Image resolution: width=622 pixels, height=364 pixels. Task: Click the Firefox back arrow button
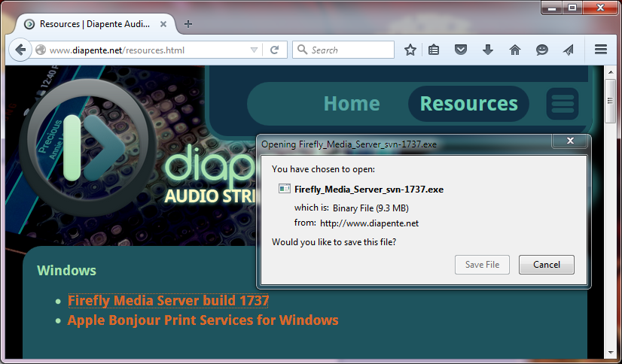[20, 50]
